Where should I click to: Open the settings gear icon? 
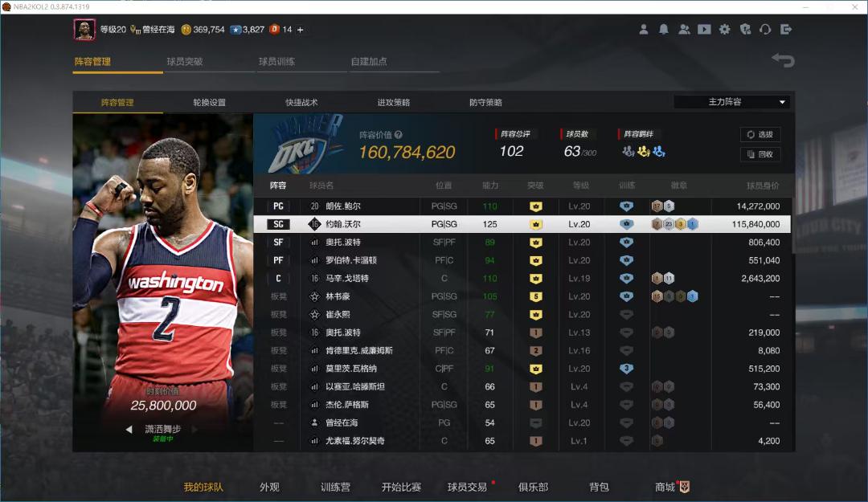(x=725, y=30)
